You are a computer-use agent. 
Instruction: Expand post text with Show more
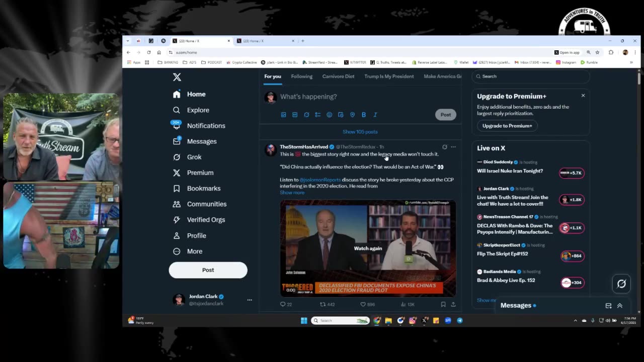click(292, 193)
